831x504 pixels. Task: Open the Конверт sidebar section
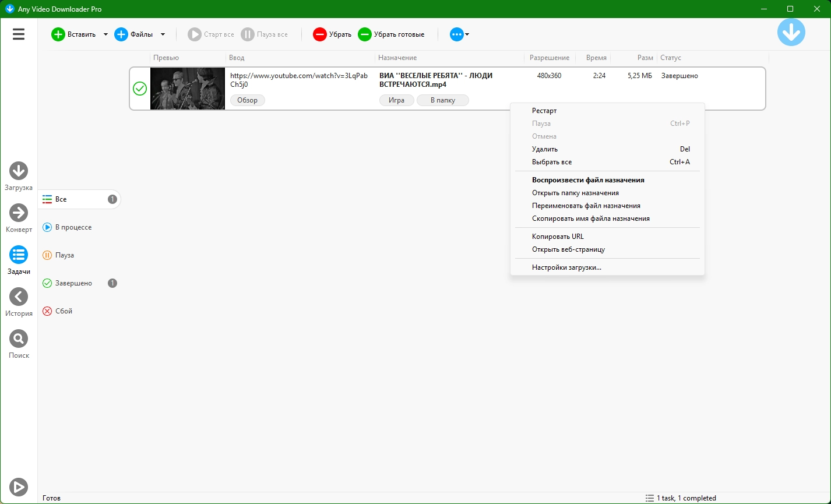tap(19, 218)
